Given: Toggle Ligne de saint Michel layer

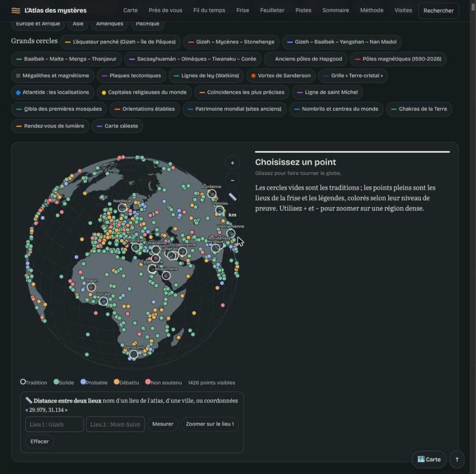Looking at the screenshot, I should 327,92.
